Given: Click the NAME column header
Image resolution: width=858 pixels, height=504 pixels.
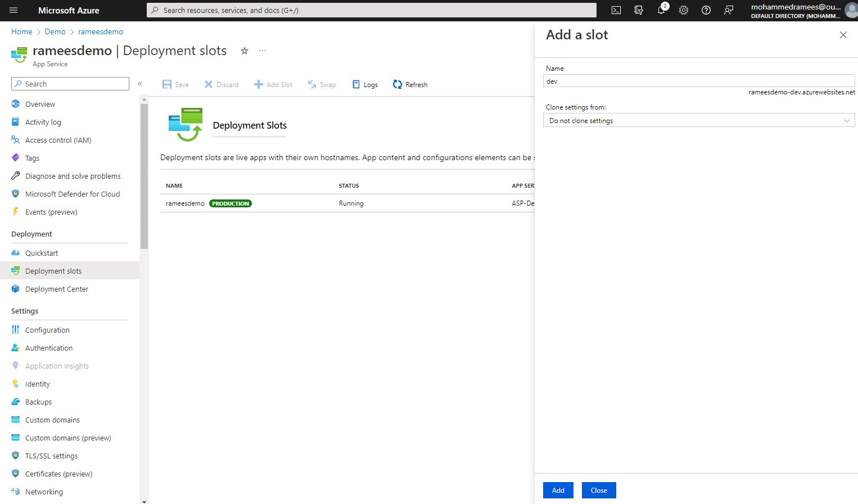Looking at the screenshot, I should point(174,185).
